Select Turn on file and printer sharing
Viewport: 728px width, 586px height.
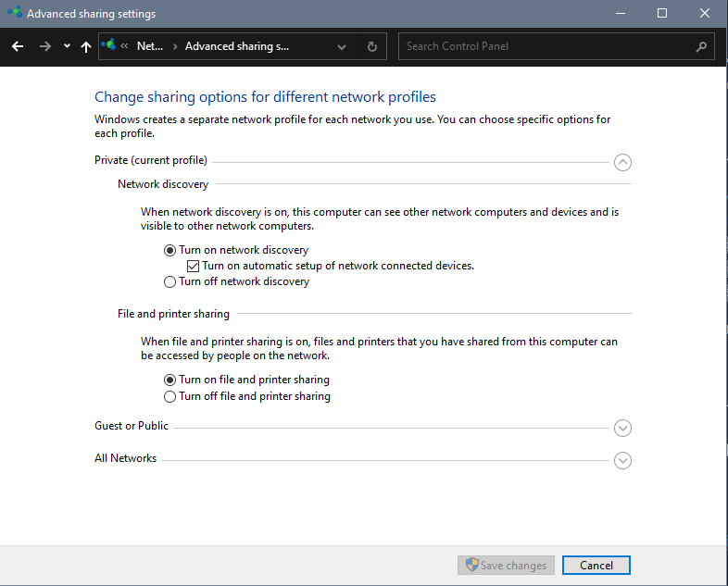(x=169, y=380)
